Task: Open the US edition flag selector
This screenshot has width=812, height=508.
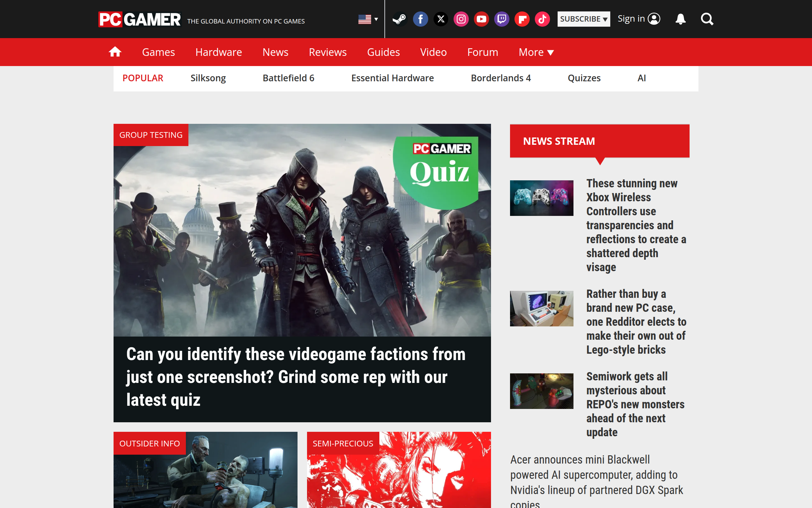Action: coord(368,19)
